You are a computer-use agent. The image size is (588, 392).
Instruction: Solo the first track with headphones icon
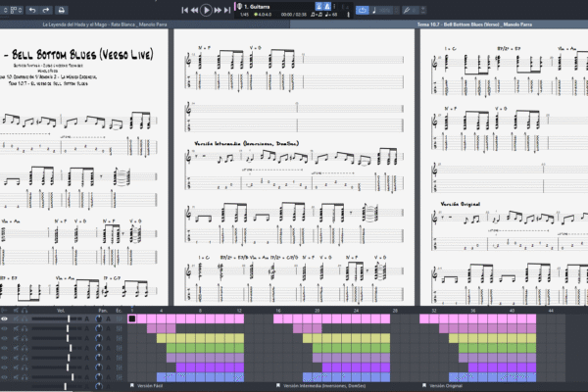[24, 318]
